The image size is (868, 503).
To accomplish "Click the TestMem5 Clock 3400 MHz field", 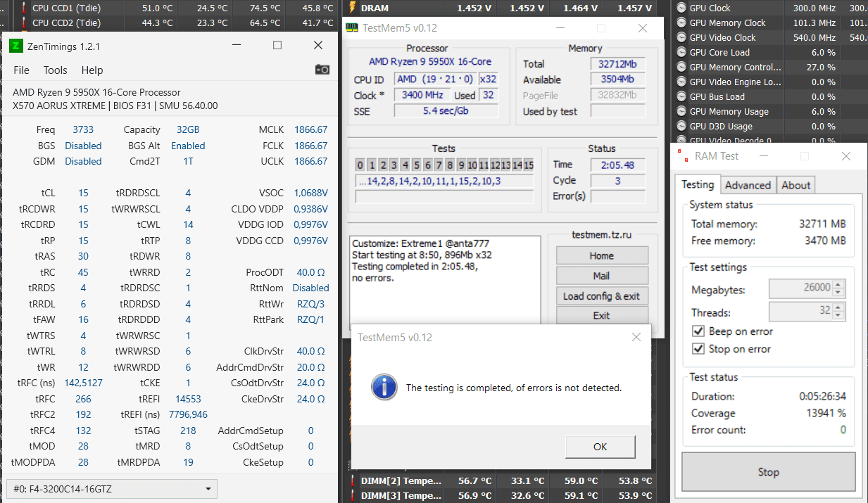I will tap(422, 95).
